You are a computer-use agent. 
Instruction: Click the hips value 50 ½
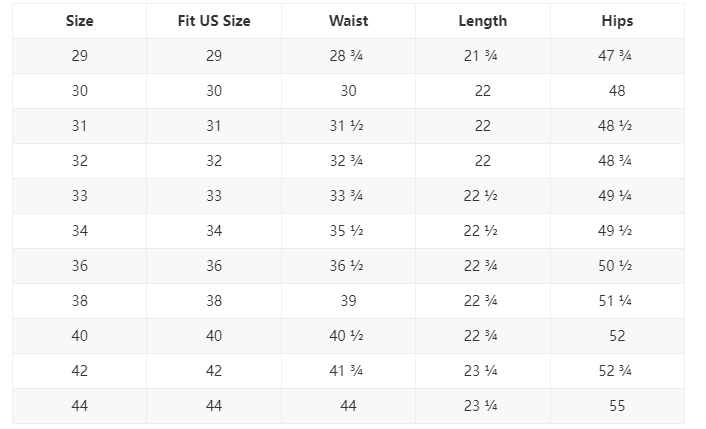click(x=617, y=266)
